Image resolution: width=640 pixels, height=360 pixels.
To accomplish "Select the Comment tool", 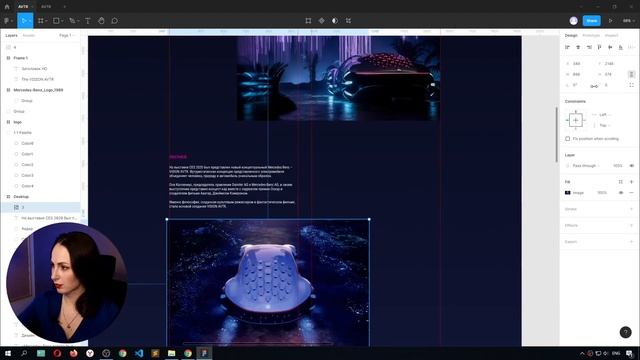I will pyautogui.click(x=115, y=20).
